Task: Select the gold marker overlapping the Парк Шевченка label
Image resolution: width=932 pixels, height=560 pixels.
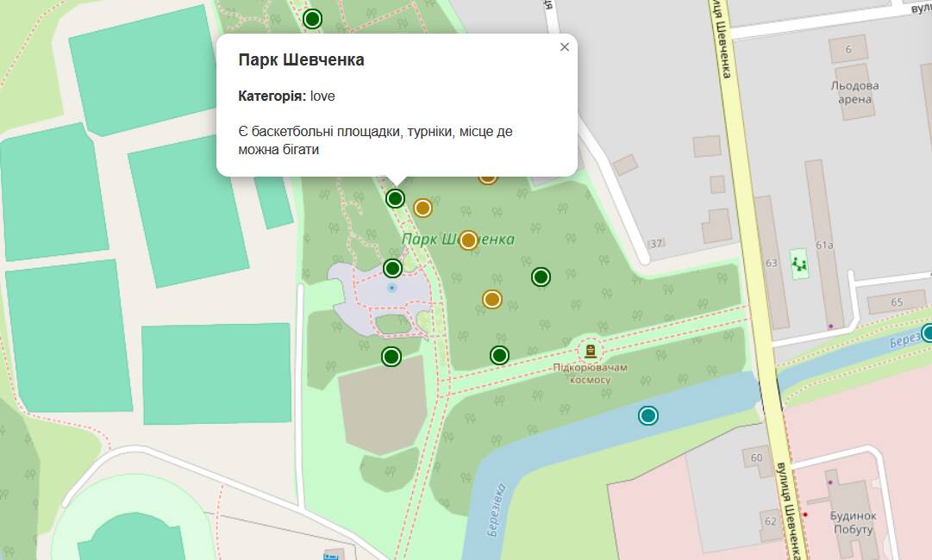Action: click(468, 240)
